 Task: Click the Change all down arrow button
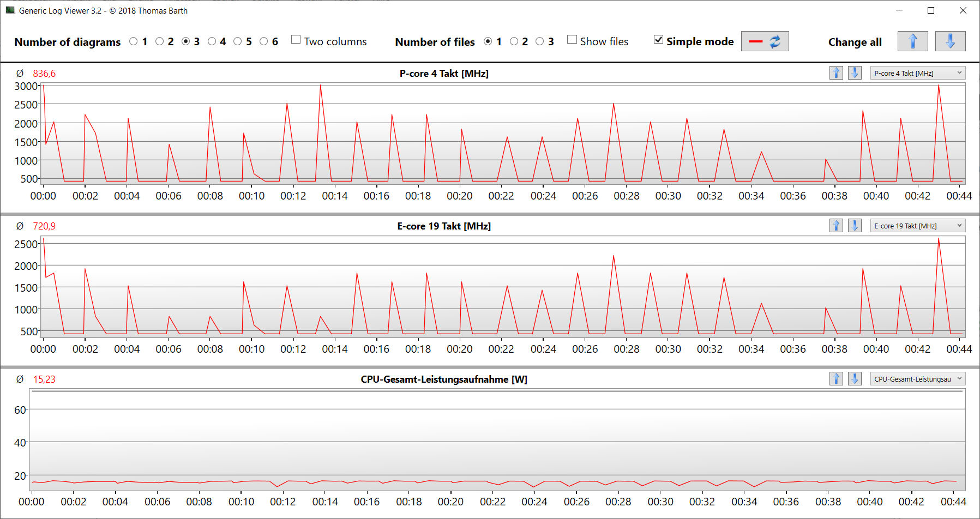click(950, 41)
